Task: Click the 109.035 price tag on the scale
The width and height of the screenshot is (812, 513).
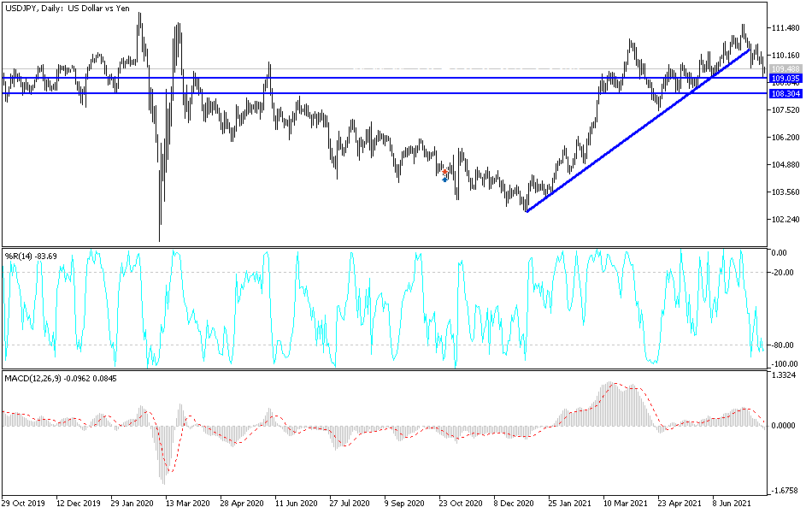Action: [785, 79]
